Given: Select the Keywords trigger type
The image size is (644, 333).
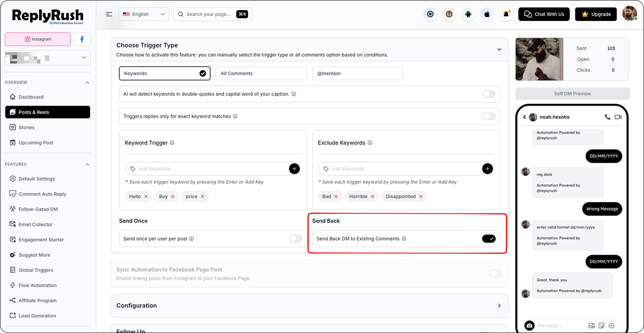Looking at the screenshot, I should coord(164,73).
